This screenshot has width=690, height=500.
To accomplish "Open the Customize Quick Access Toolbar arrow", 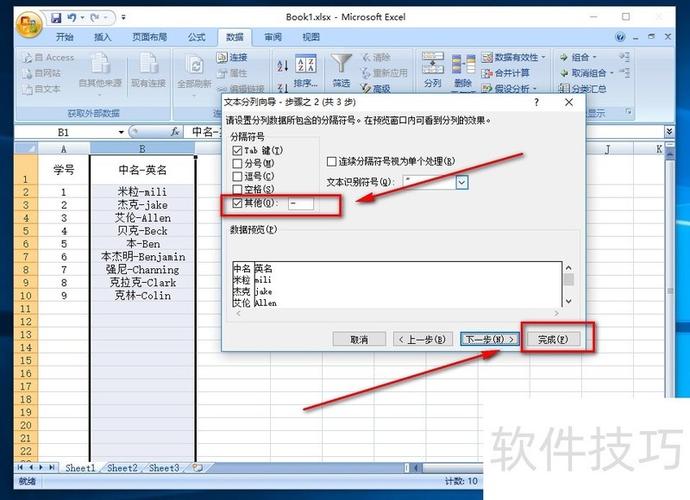I will point(124,18).
